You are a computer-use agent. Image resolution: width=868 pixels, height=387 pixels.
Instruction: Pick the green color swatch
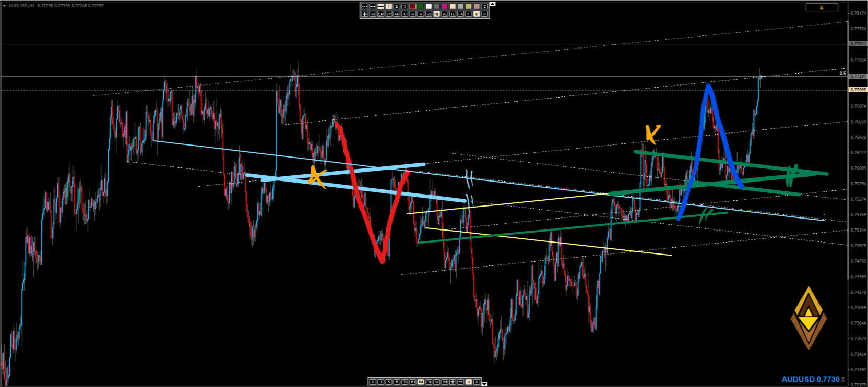point(421,6)
